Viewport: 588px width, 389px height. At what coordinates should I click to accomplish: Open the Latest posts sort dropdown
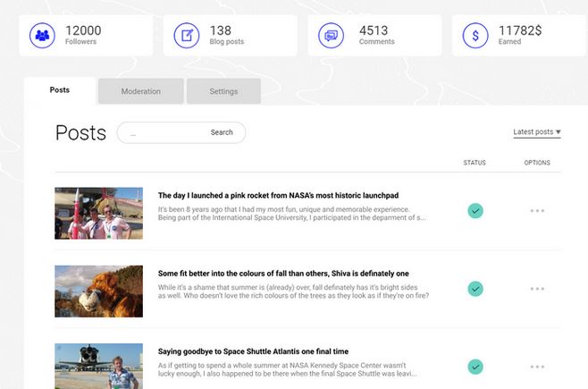pos(537,132)
